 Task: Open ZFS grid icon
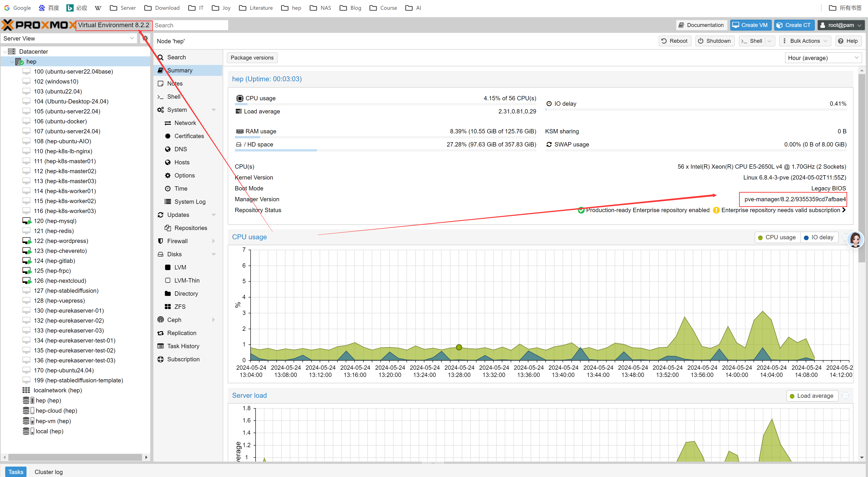pyautogui.click(x=167, y=307)
